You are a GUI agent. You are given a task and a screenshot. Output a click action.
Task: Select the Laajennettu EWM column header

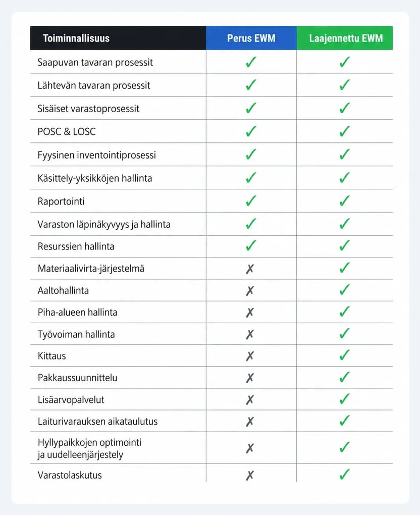click(345, 38)
